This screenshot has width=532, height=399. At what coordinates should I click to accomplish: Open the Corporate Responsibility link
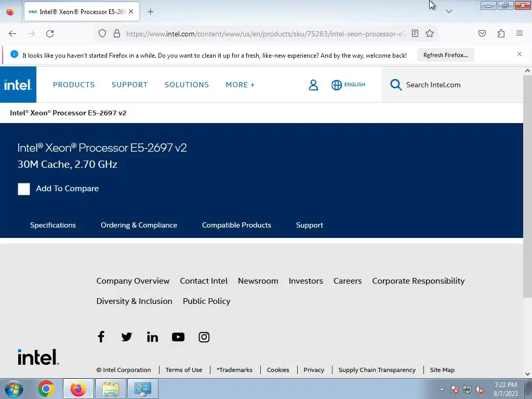click(x=418, y=281)
